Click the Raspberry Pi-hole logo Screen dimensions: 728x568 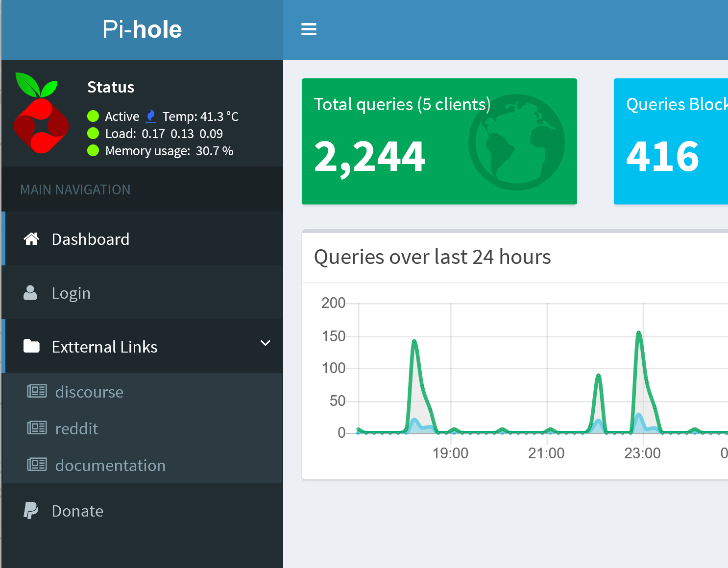point(42,114)
